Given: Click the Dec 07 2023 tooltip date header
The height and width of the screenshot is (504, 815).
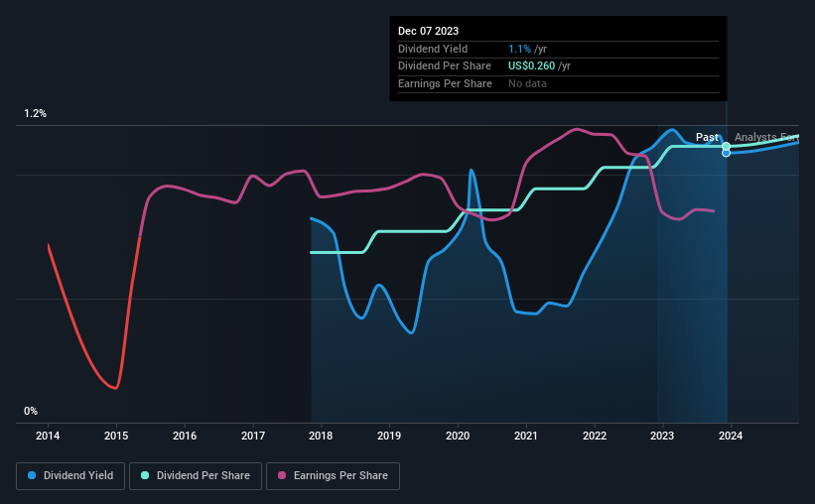Looking at the screenshot, I should coord(428,31).
